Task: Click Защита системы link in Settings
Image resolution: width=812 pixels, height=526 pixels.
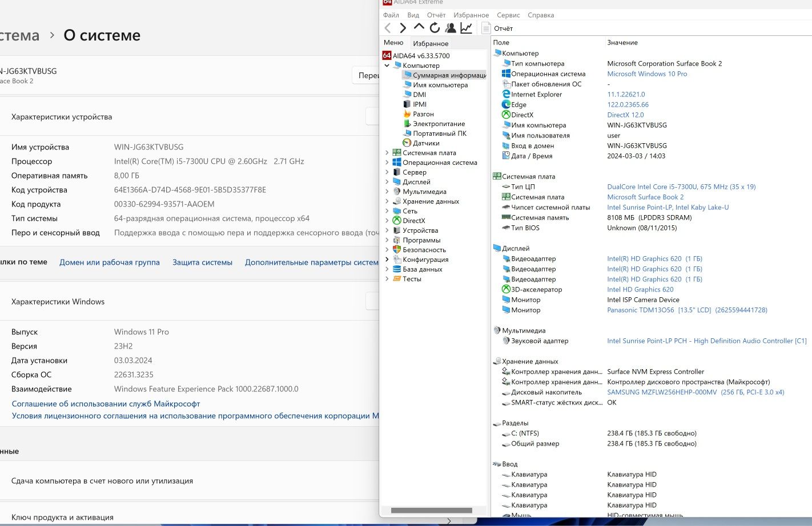Action: pyautogui.click(x=202, y=262)
